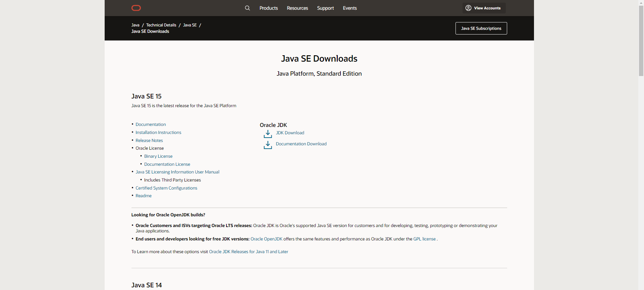Click the View Accounts label
The image size is (644, 290).
tap(487, 8)
